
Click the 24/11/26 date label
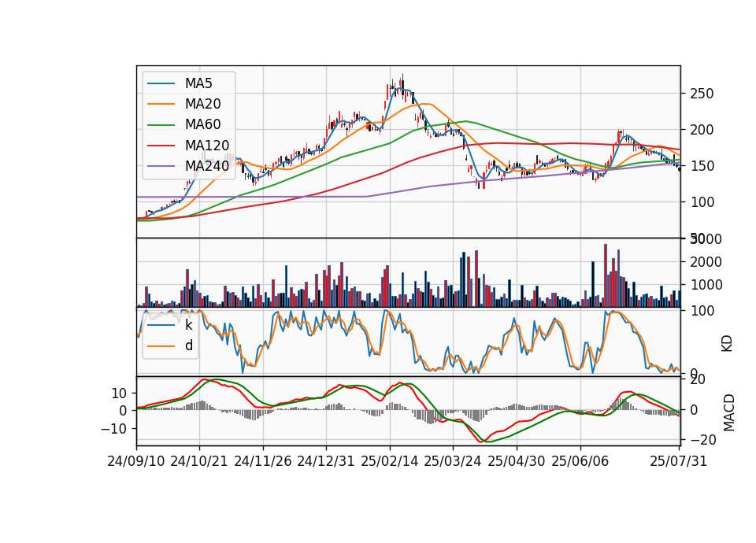click(263, 461)
